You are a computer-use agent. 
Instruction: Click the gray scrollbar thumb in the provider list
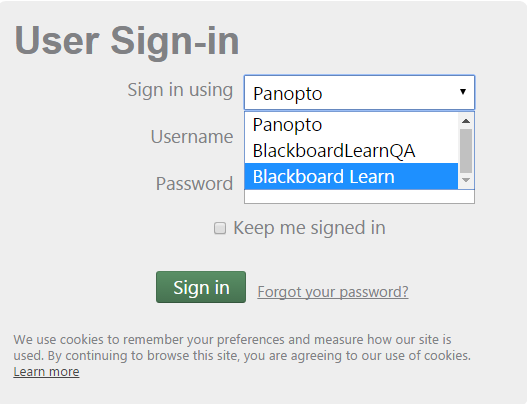pyautogui.click(x=466, y=151)
